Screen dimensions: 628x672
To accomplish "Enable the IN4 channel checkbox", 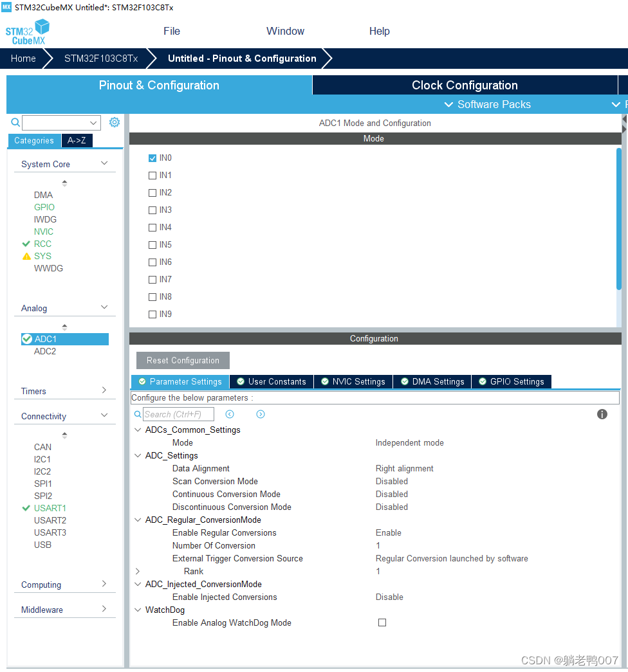I will [152, 228].
